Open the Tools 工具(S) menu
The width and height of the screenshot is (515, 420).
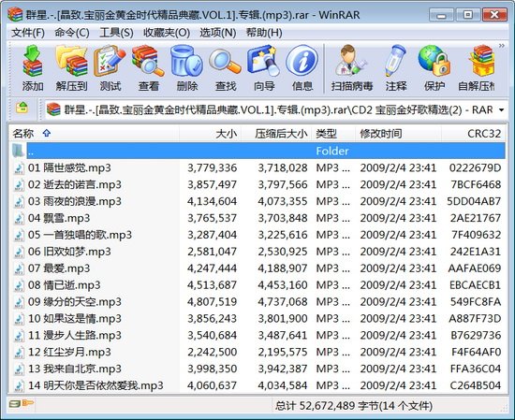[x=116, y=33]
